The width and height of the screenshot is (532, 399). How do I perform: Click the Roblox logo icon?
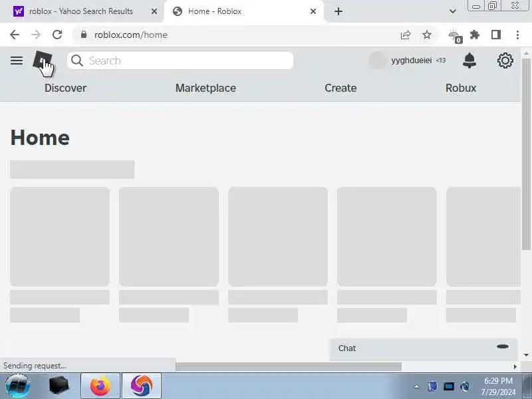[43, 61]
